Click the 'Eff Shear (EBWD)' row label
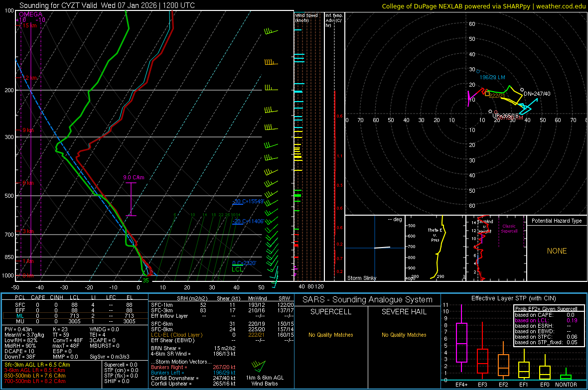 [x=172, y=341]
